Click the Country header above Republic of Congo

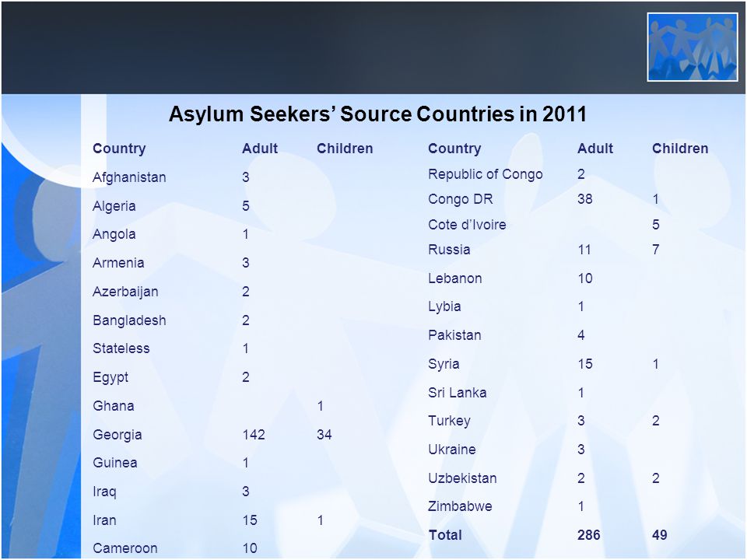click(x=454, y=149)
